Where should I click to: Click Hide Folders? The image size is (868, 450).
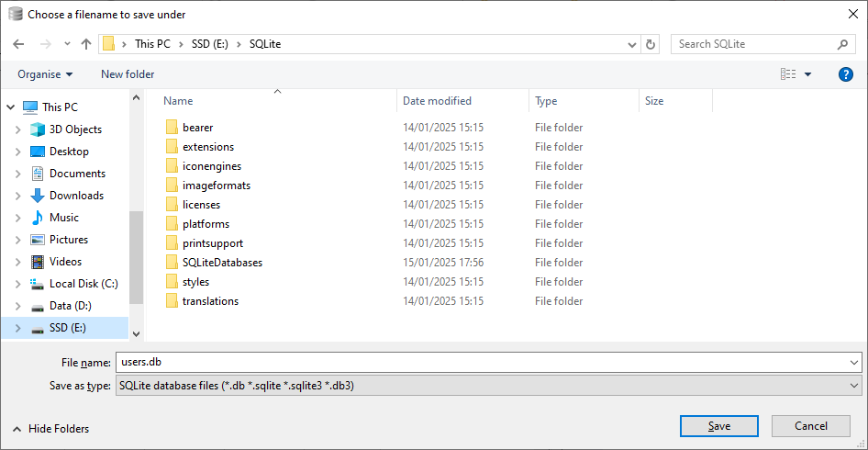[x=51, y=429]
